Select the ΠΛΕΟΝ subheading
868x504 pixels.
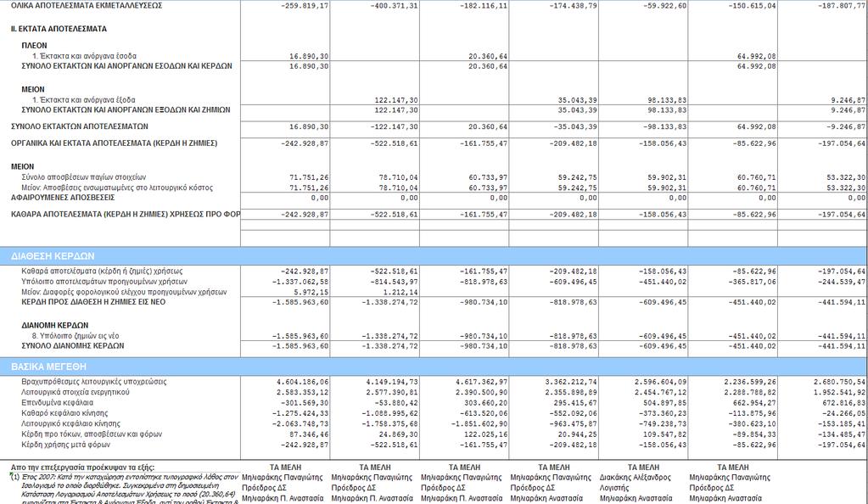click(x=34, y=46)
